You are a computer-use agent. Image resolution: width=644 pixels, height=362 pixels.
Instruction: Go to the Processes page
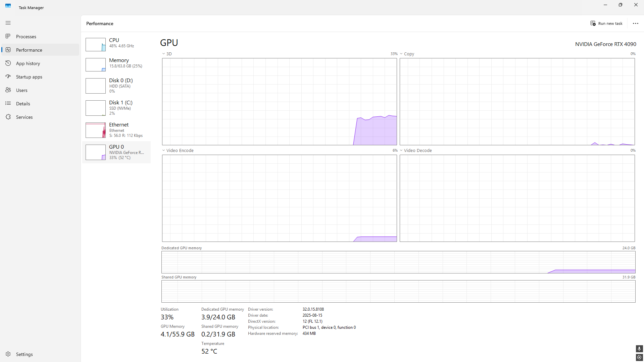[40, 36]
